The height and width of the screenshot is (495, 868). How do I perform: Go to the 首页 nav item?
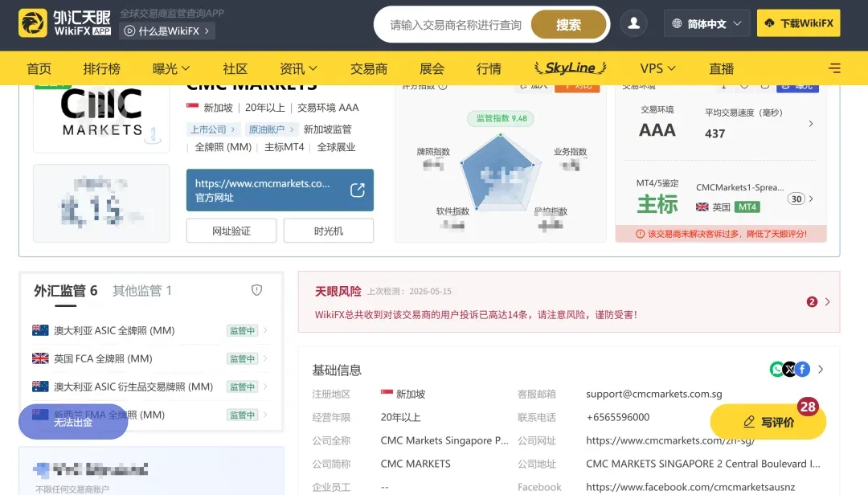[39, 68]
